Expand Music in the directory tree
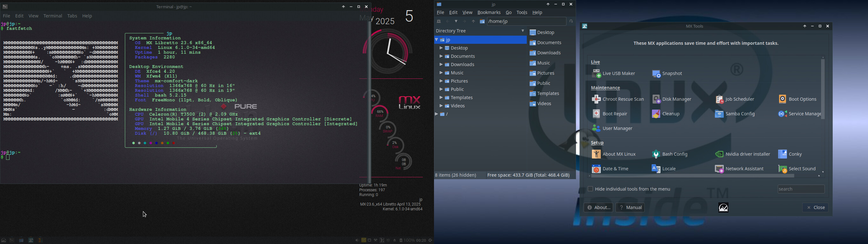868x244 pixels. point(441,73)
